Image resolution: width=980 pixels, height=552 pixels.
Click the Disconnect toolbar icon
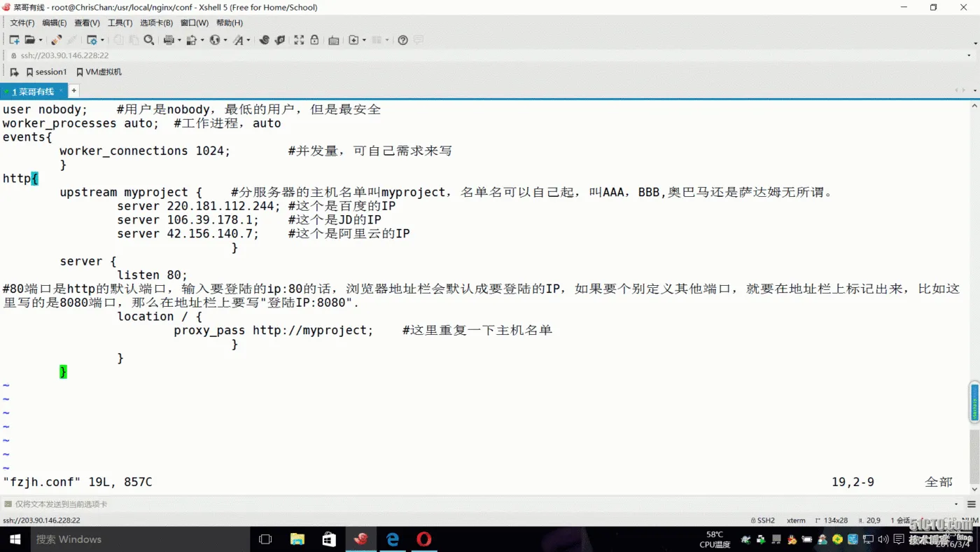(57, 40)
